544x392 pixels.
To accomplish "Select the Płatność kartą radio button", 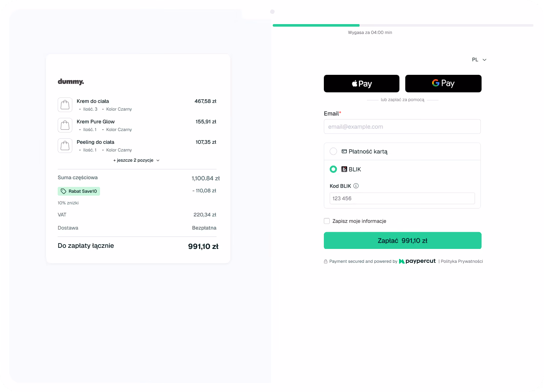I will 333,151.
